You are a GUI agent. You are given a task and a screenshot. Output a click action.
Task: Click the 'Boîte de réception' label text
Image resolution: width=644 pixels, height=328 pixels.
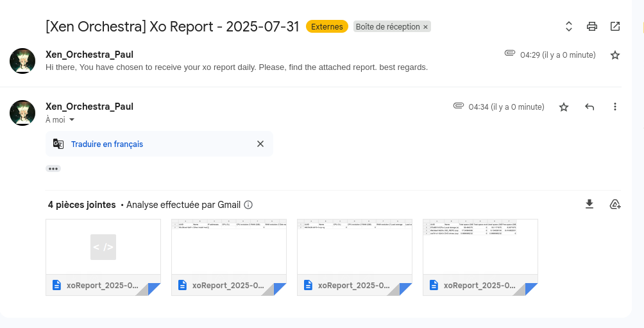[387, 27]
